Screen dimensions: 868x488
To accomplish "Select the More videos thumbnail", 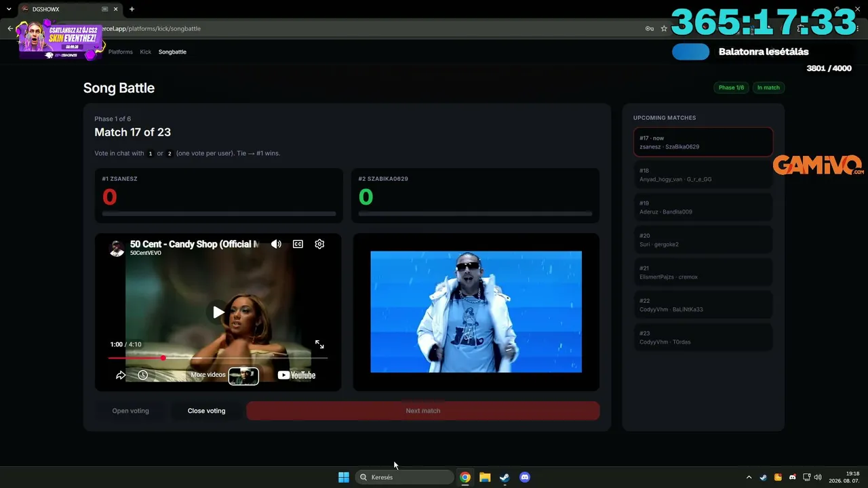I will [243, 375].
